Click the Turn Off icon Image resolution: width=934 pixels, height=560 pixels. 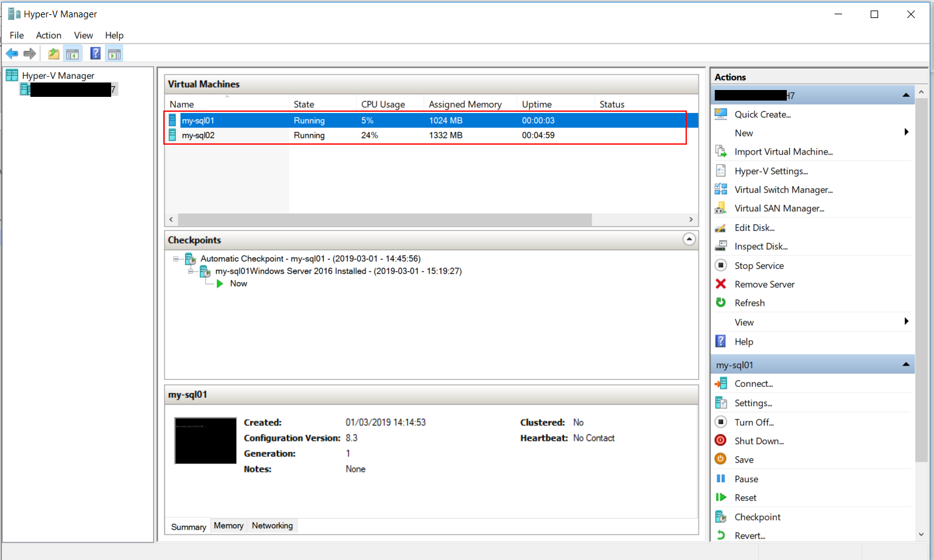pyautogui.click(x=721, y=422)
